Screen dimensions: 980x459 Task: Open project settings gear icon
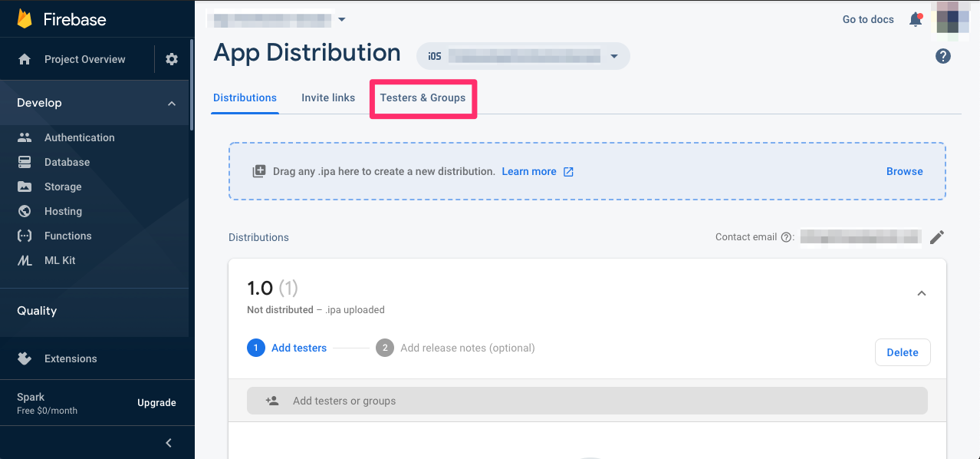pyautogui.click(x=172, y=59)
